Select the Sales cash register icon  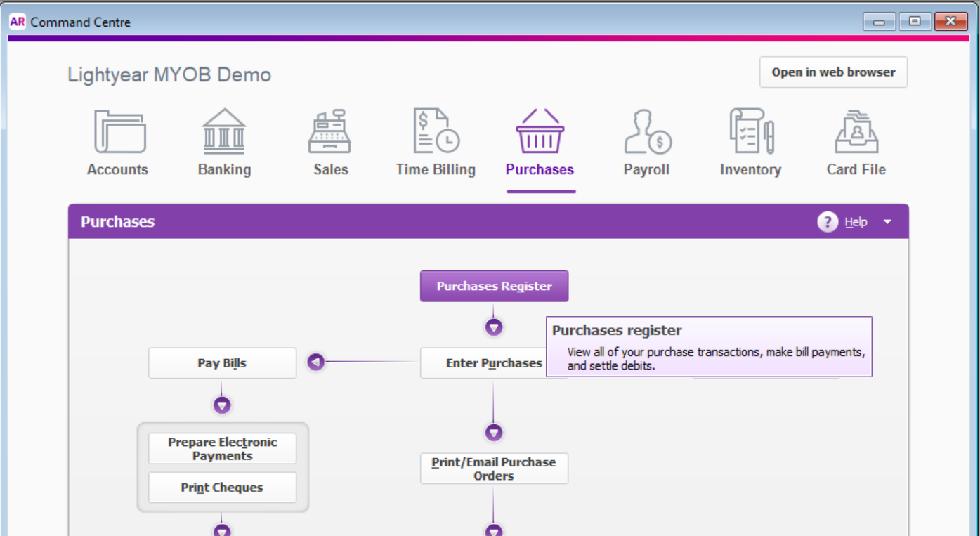330,132
